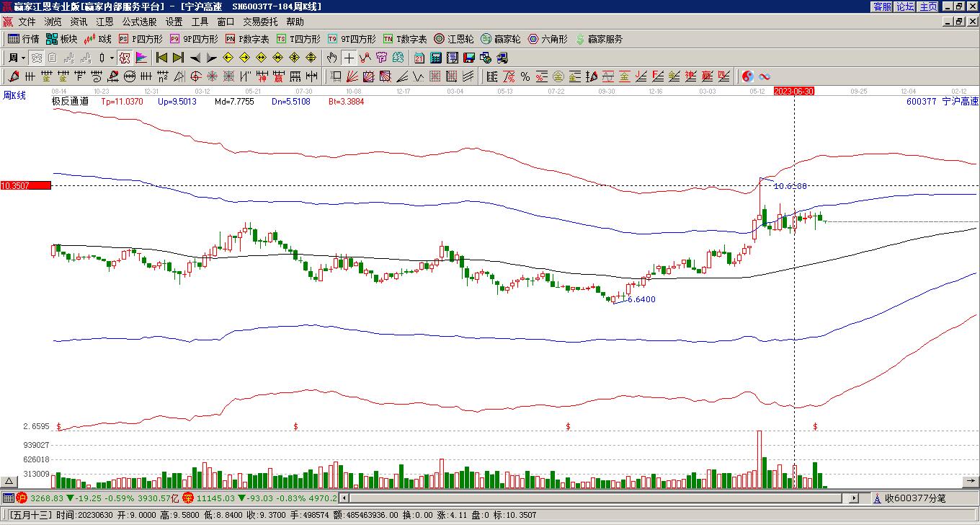Activate the crosshair cursor tool
The image size is (980, 525).
click(x=349, y=58)
